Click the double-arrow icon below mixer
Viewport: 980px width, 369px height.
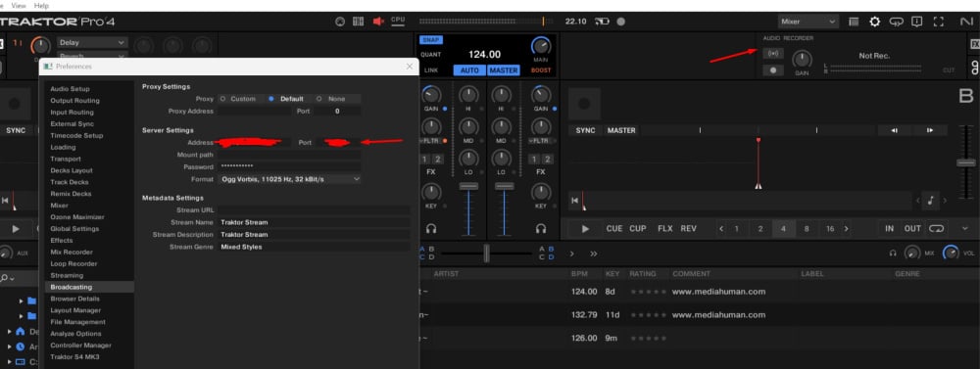(x=593, y=254)
